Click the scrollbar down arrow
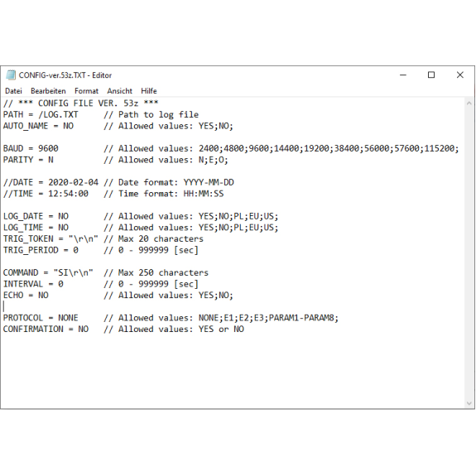Image resolution: width=476 pixels, height=476 pixels. pos(469,403)
